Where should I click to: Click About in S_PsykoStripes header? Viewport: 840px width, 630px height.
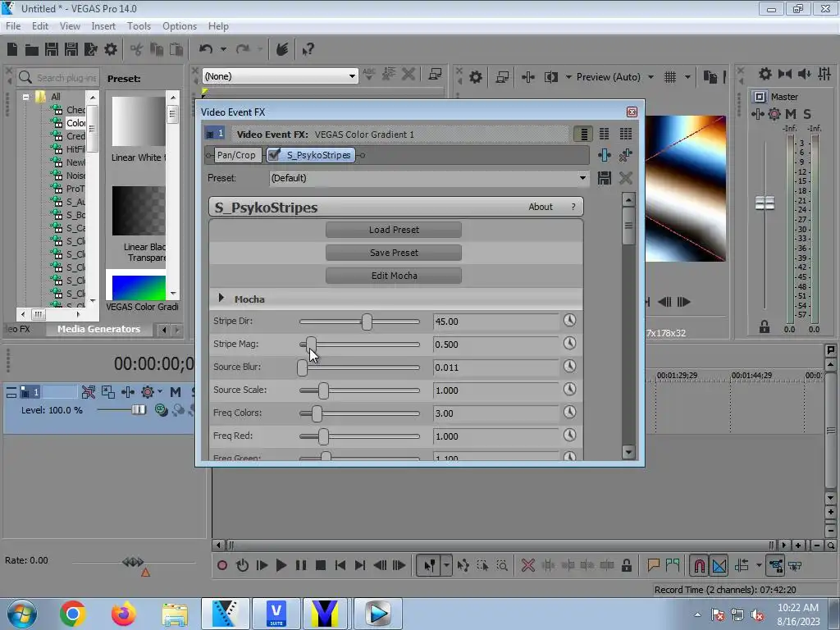click(540, 207)
